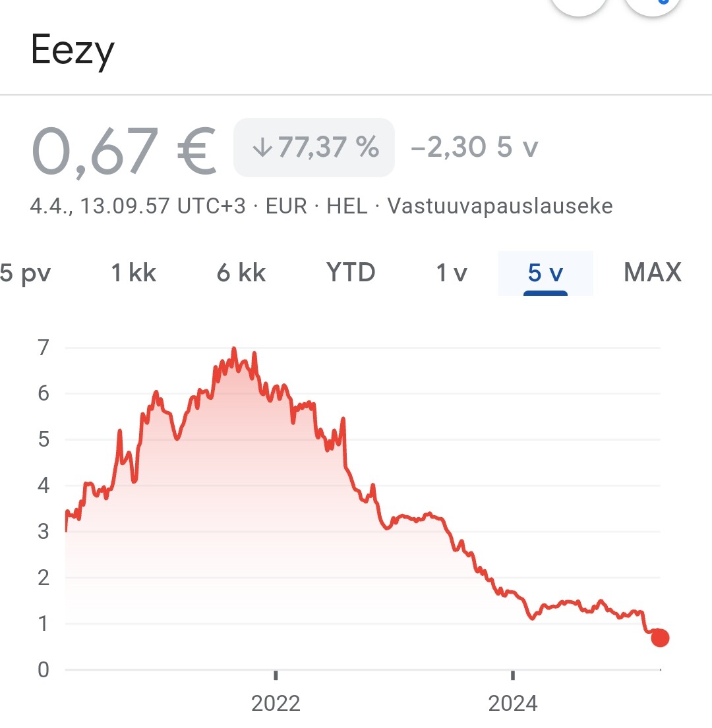Click the y-axis label 7
The height and width of the screenshot is (728, 712).
44,348
